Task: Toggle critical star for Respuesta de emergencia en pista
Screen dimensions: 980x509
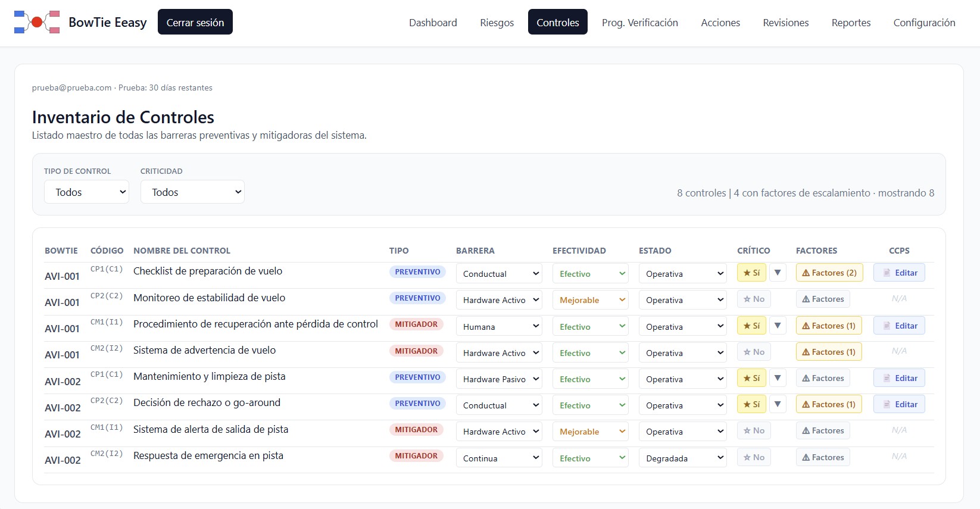Action: click(x=754, y=457)
